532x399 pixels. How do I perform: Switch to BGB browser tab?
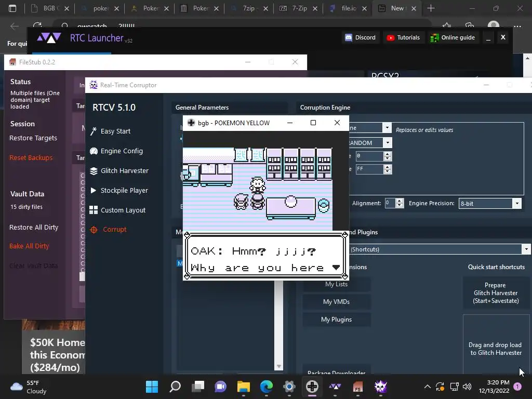point(49,8)
